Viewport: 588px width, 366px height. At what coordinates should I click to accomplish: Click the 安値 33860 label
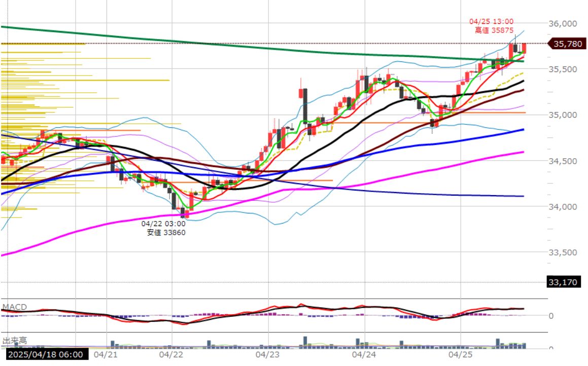pos(166,233)
